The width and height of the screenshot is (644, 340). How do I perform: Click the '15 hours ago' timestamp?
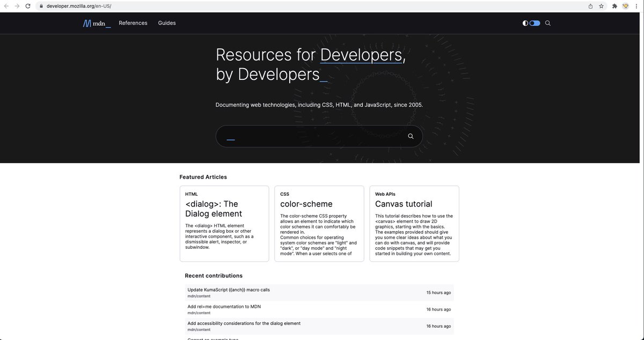[x=438, y=293]
